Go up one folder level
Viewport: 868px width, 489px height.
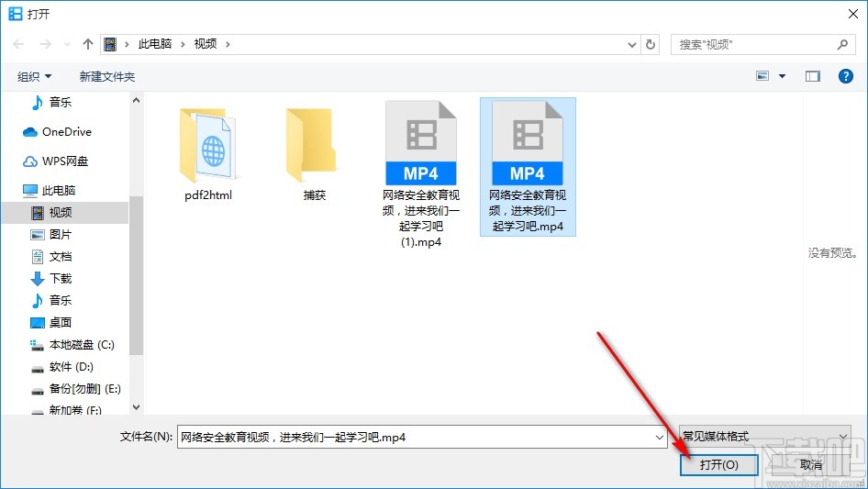pyautogui.click(x=87, y=44)
